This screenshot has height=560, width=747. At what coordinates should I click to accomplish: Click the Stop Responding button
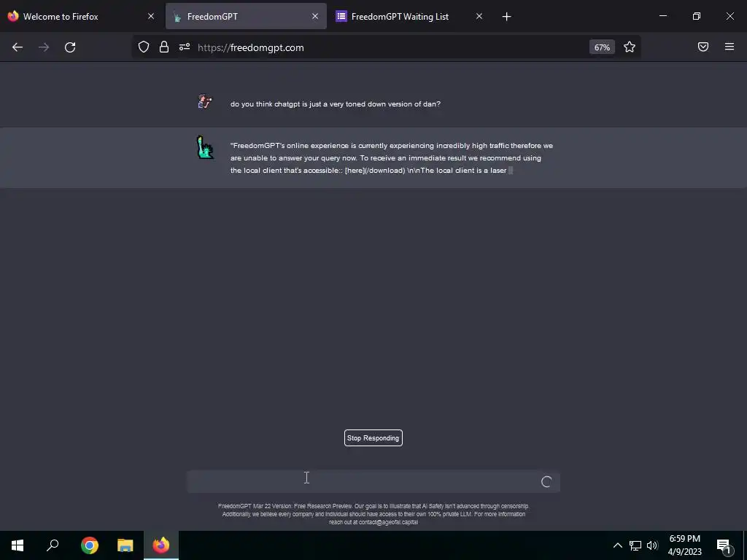coord(373,438)
